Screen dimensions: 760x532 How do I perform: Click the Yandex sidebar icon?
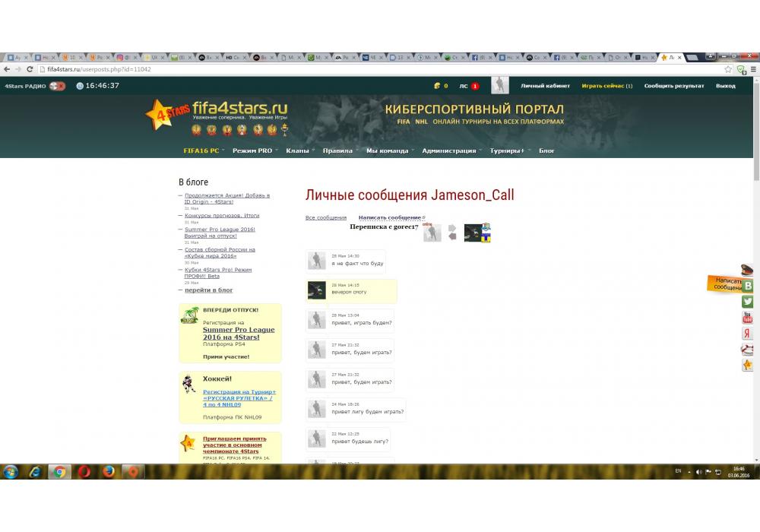(748, 334)
